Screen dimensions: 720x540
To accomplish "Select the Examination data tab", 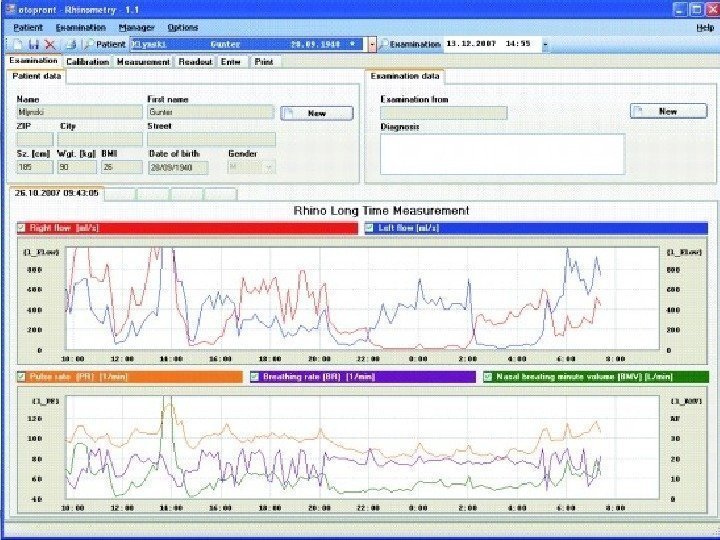I will coord(405,76).
